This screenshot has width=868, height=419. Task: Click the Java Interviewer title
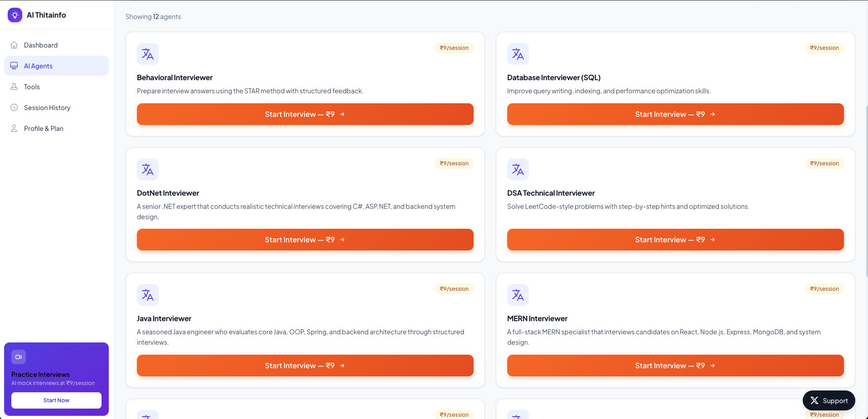(x=164, y=318)
